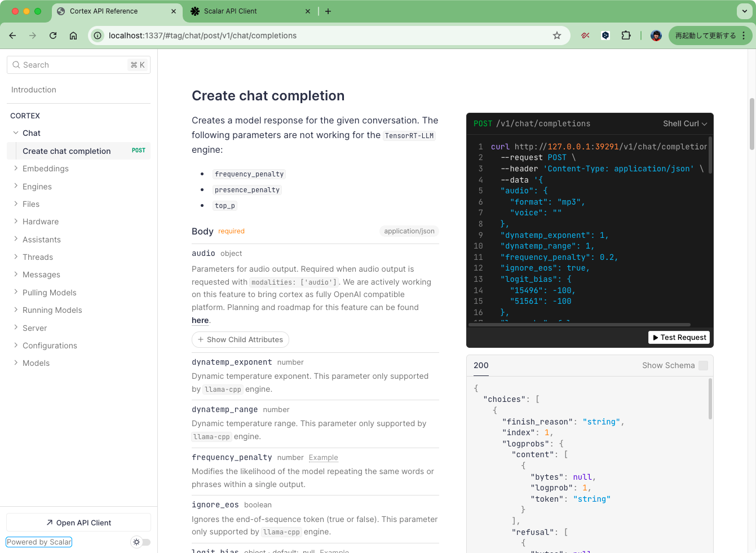Click the dark hexagon extension icon
Image resolution: width=756 pixels, height=553 pixels.
coord(605,36)
